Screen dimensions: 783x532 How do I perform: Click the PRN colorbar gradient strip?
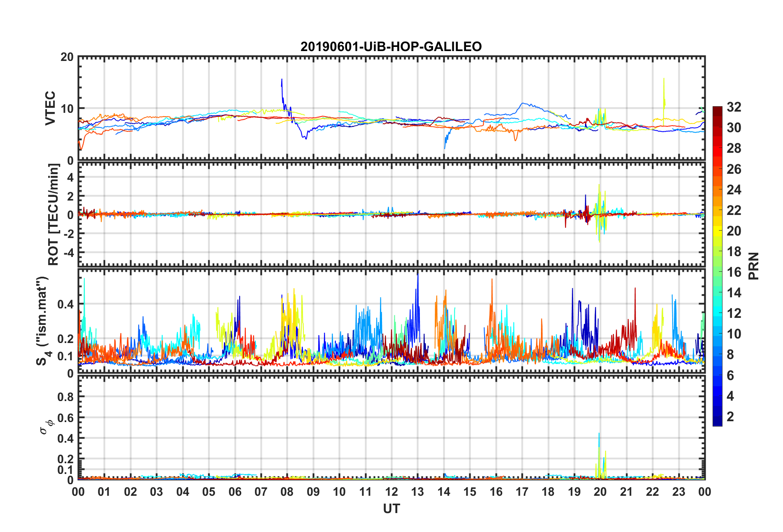[718, 266]
